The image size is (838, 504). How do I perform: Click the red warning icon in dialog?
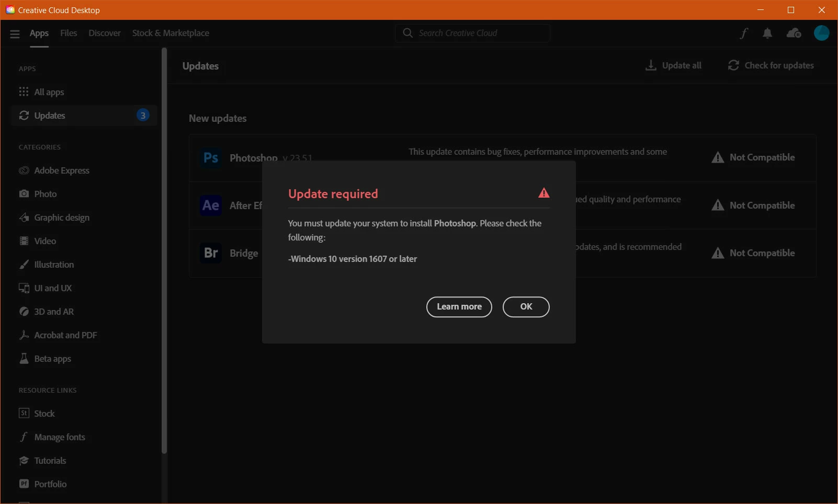[544, 193]
